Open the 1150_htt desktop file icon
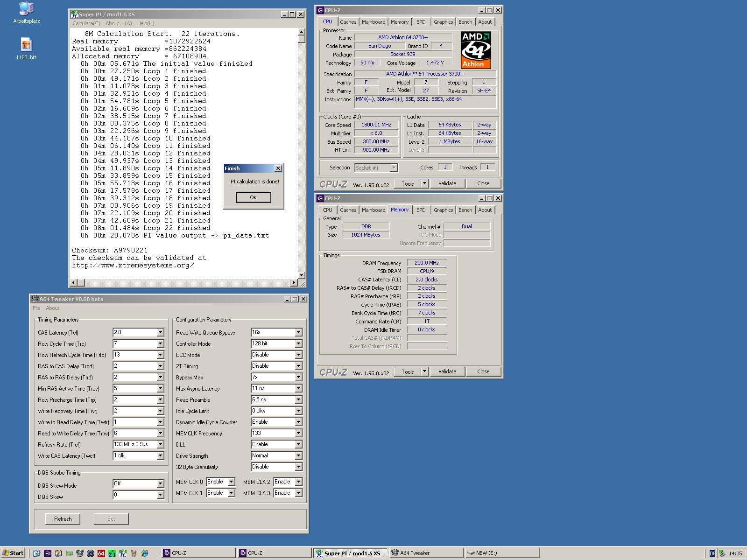The width and height of the screenshot is (747, 560). click(26, 49)
